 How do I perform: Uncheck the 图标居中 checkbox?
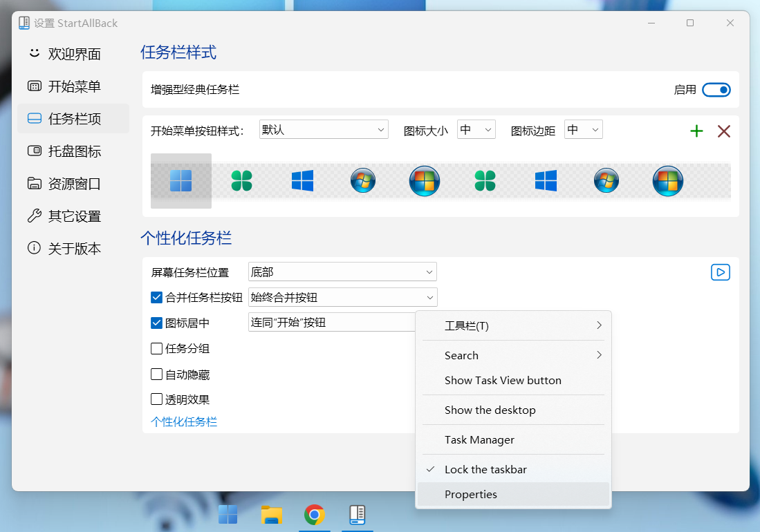[x=156, y=323]
